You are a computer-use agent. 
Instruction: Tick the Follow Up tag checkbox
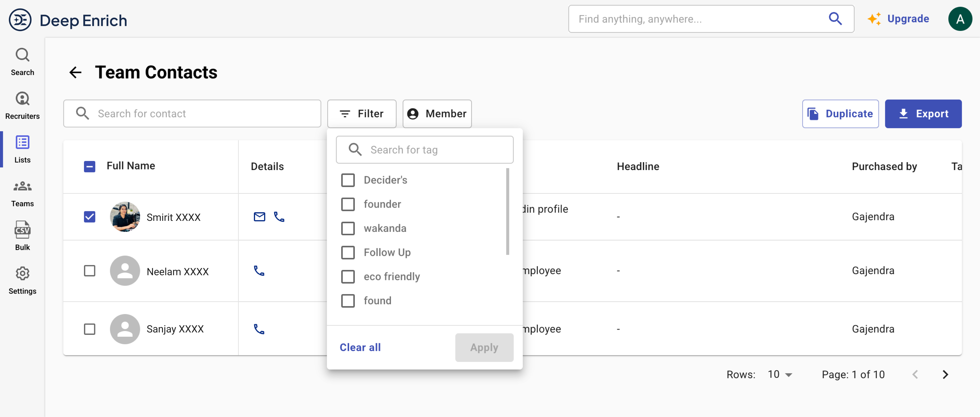point(348,252)
